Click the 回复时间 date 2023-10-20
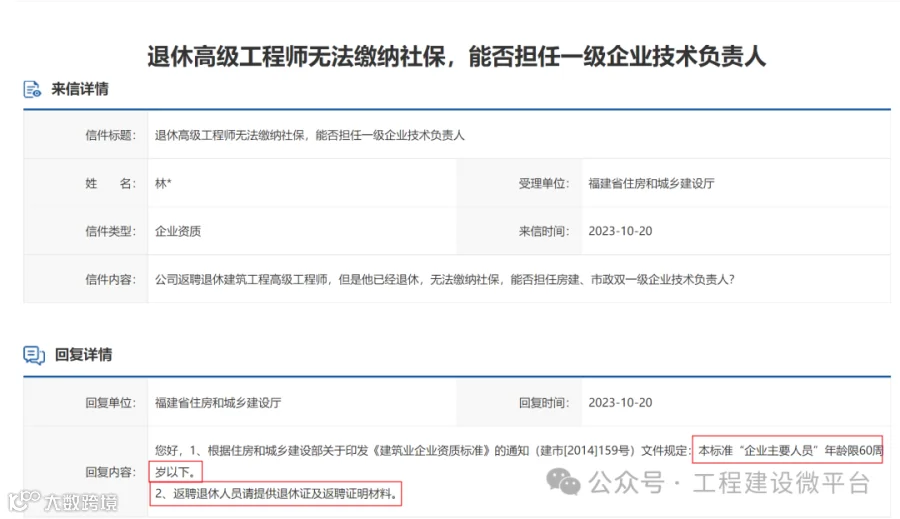 coord(620,403)
